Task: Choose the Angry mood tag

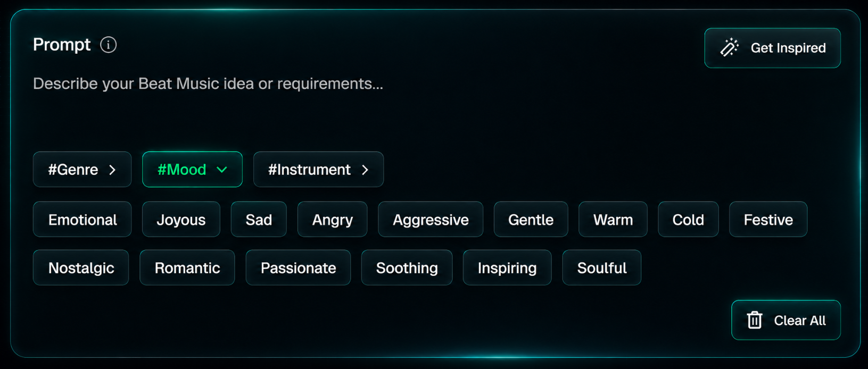Action: (332, 220)
